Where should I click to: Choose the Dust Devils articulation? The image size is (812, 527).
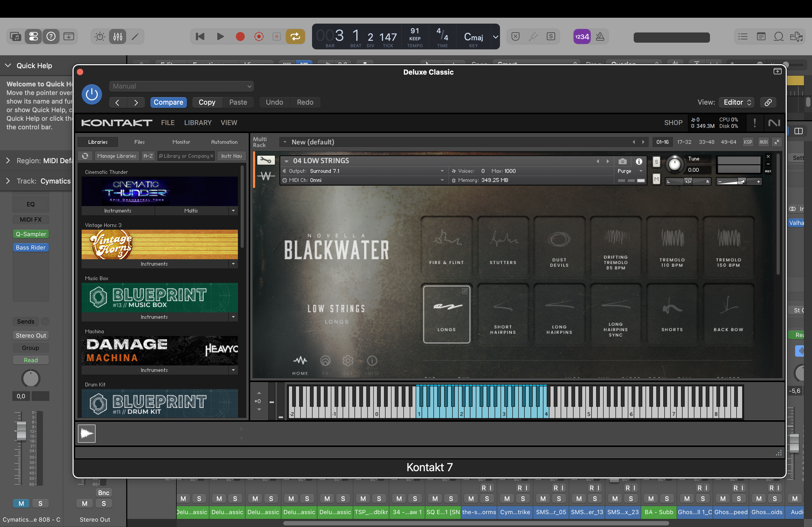[559, 247]
